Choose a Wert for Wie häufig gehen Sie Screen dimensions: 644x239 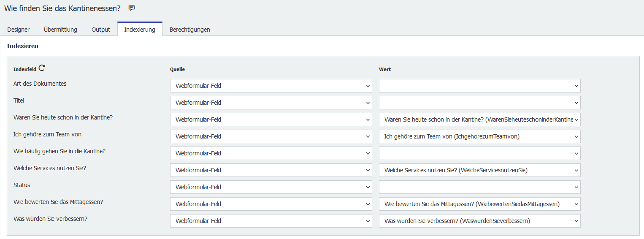(x=479, y=153)
